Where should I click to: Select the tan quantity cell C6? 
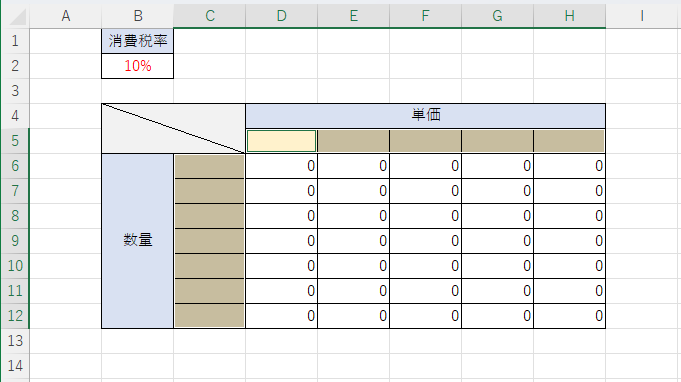click(210, 166)
